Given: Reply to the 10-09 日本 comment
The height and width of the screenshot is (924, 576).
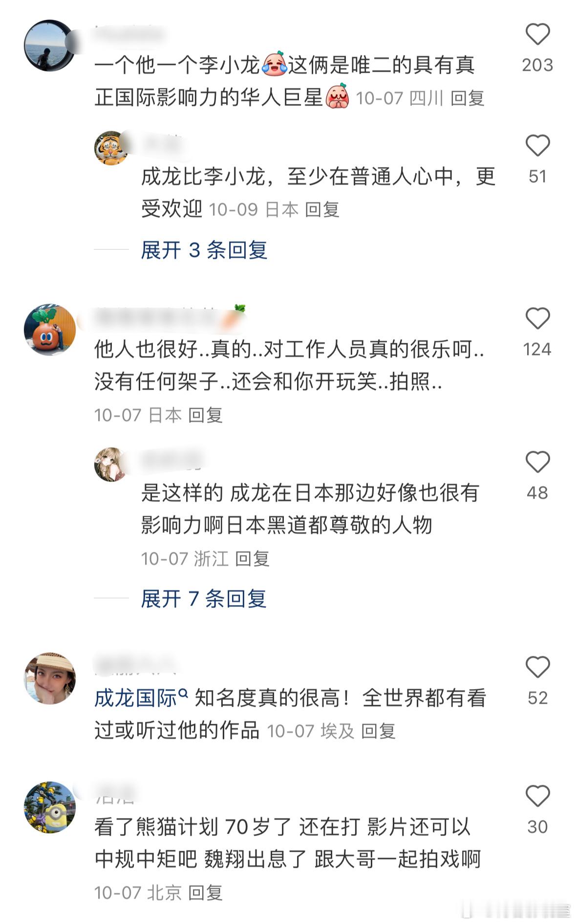Looking at the screenshot, I should pos(322,210).
